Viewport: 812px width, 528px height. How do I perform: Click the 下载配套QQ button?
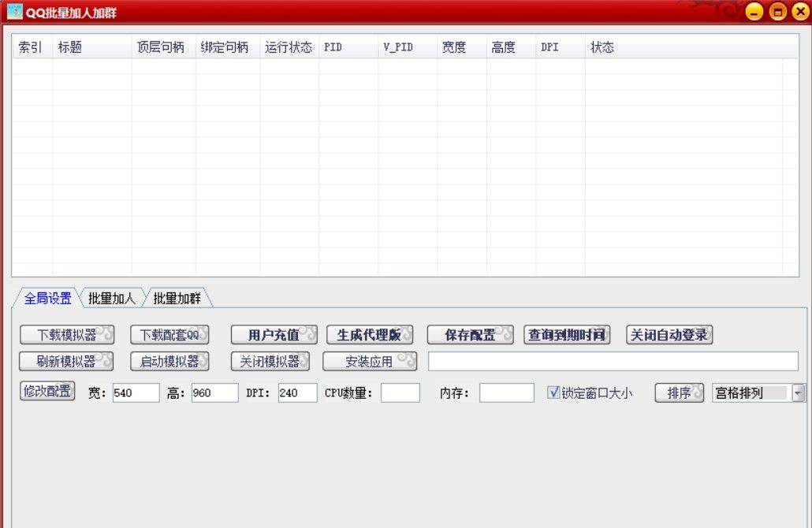pyautogui.click(x=169, y=335)
